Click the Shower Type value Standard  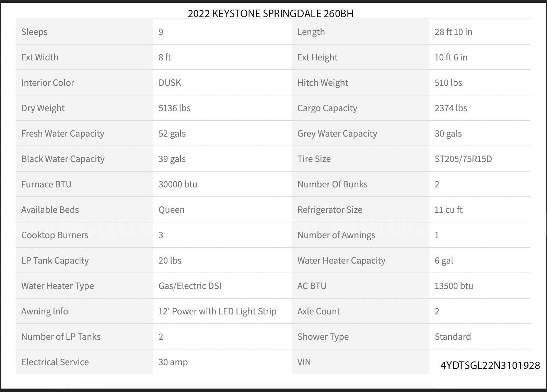tap(452, 337)
